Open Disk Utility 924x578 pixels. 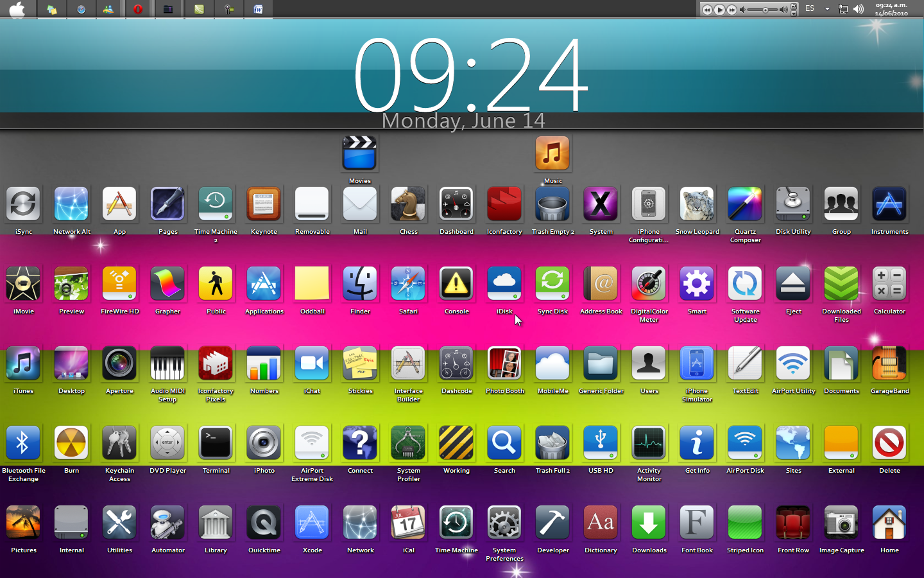(x=793, y=204)
